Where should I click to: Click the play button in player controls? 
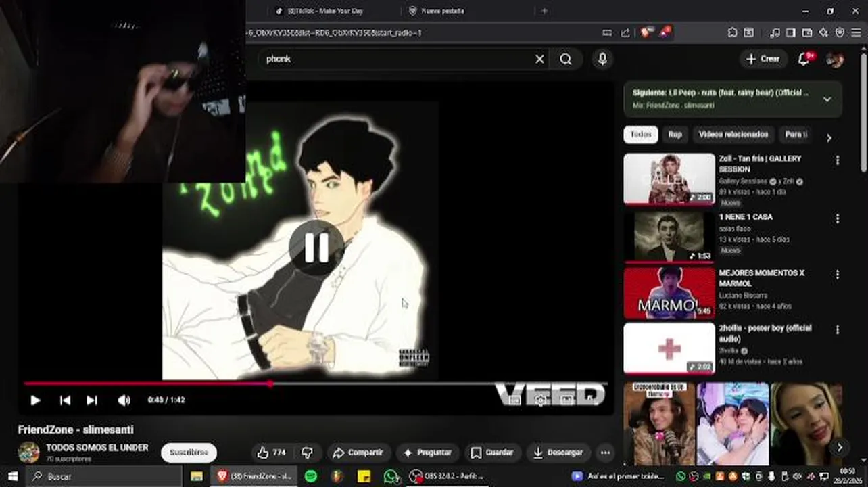35,400
